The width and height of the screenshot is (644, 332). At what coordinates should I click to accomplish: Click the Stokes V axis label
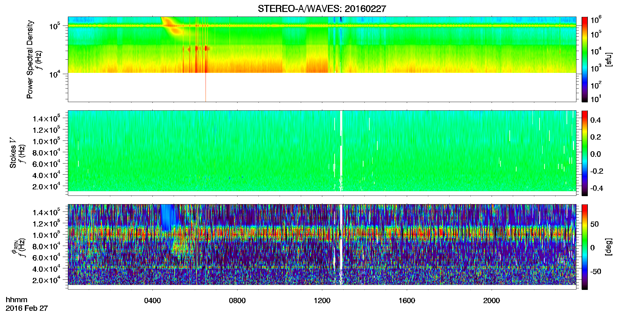pyautogui.click(x=13, y=153)
